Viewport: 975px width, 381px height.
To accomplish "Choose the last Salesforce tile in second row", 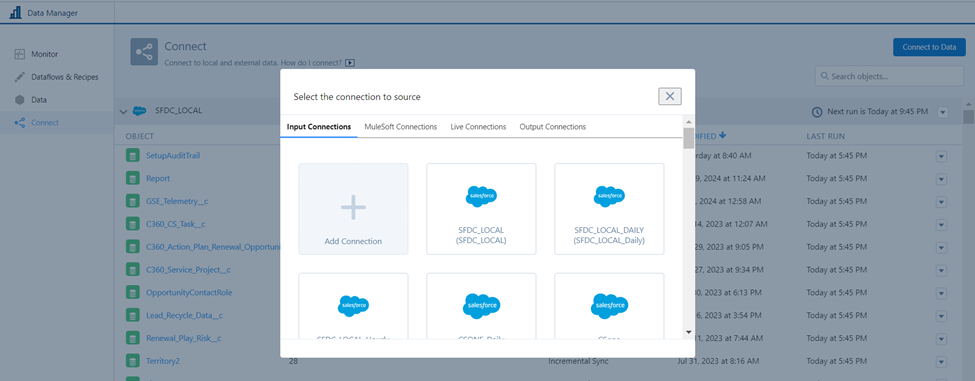I will point(609,306).
